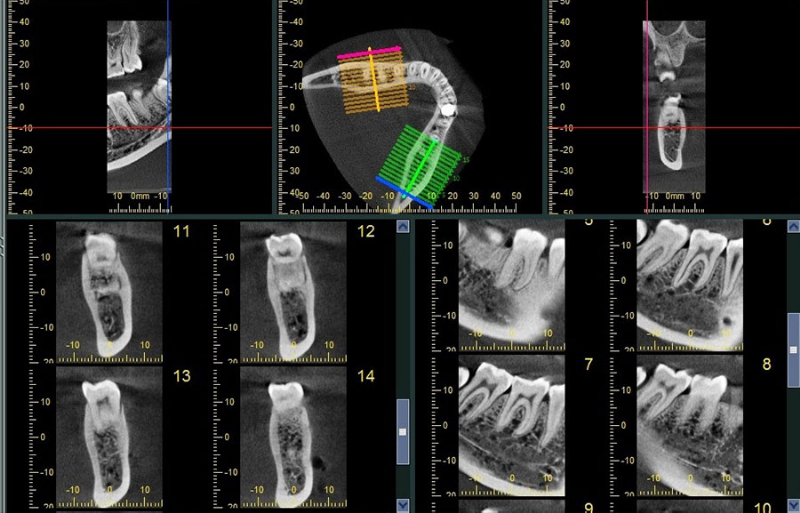Select panoramic slice image 8
The width and height of the screenshot is (800, 513).
(690, 425)
